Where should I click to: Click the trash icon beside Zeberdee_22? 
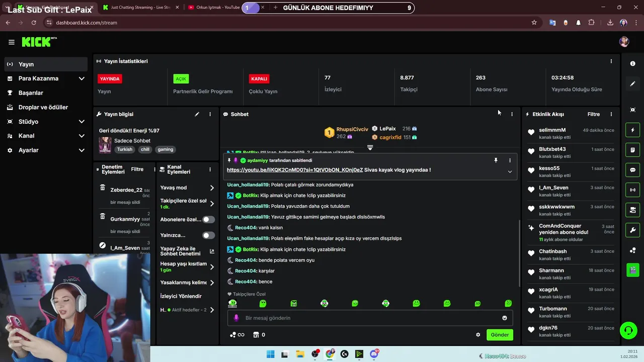coord(103,188)
